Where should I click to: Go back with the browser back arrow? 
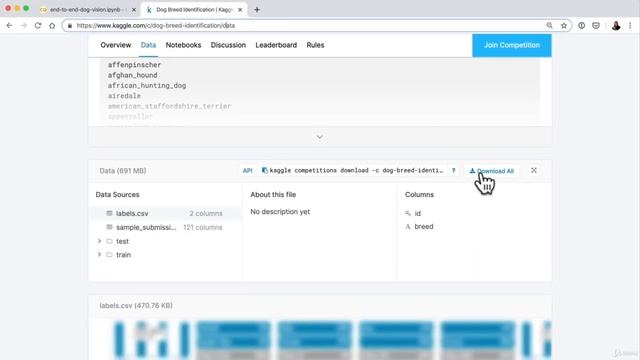point(9,25)
